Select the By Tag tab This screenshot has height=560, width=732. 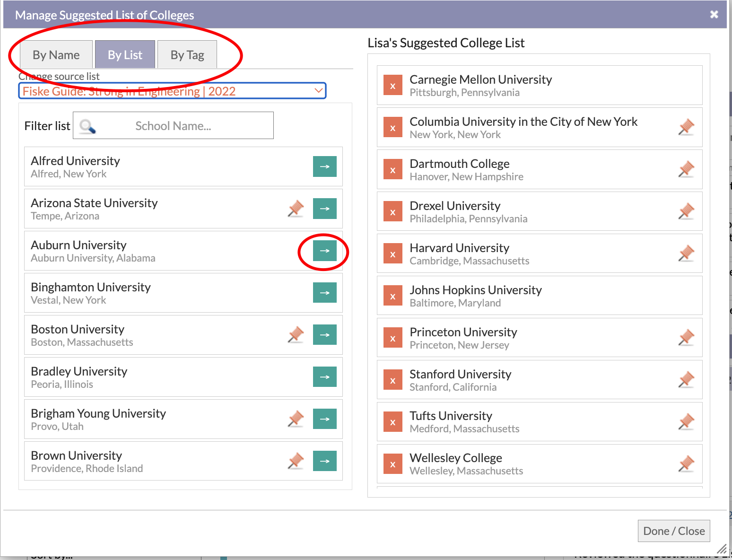tap(187, 55)
